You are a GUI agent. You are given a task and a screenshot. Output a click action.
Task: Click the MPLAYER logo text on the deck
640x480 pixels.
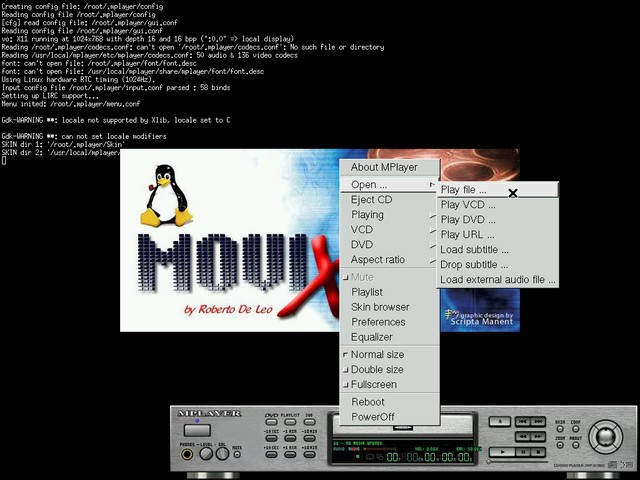pyautogui.click(x=209, y=413)
